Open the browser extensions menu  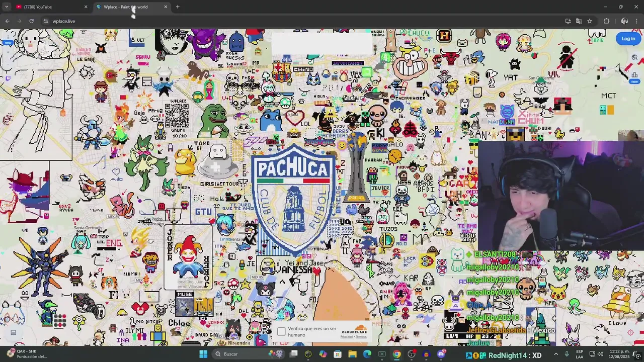[606, 21]
